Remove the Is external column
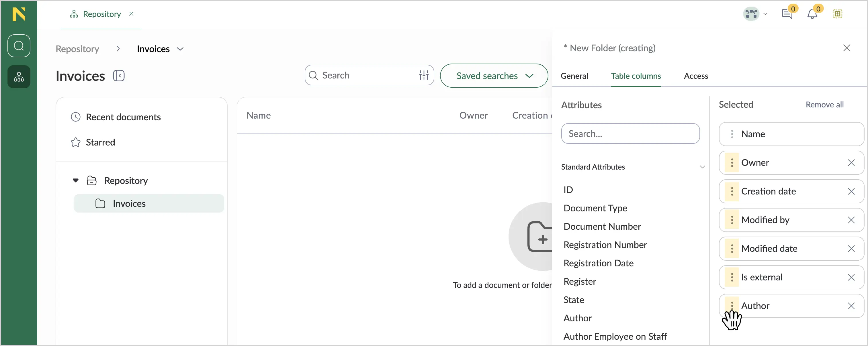Viewport: 868px width, 346px height. 851,277
